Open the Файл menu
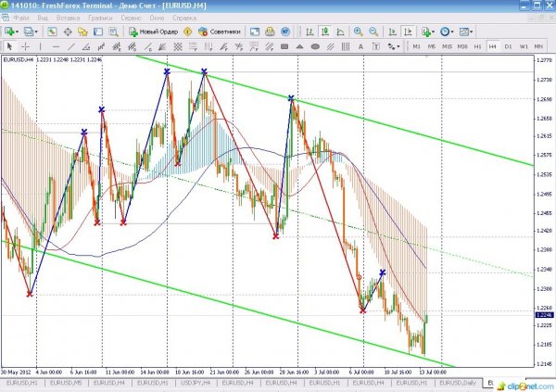 [20, 18]
